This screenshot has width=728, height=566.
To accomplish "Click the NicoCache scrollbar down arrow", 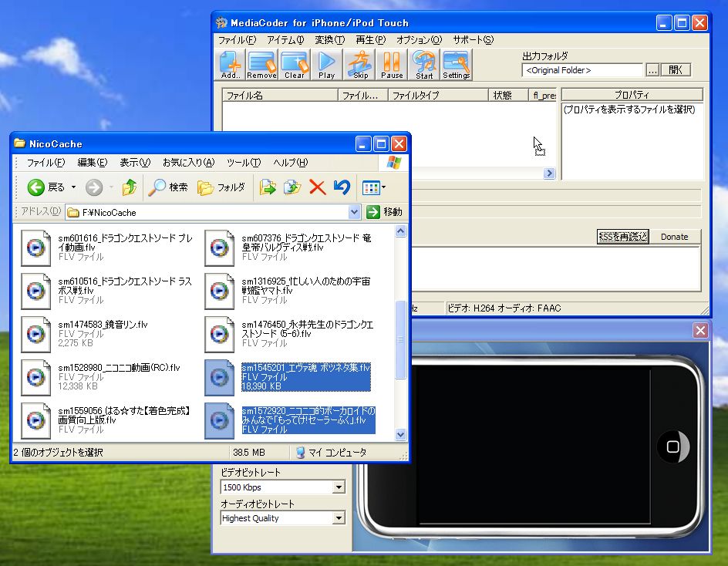I will tap(401, 435).
